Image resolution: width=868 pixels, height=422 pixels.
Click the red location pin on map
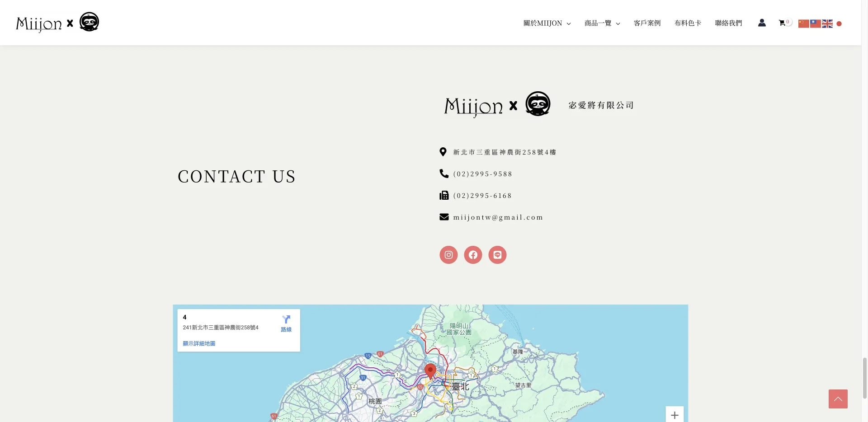tap(430, 370)
